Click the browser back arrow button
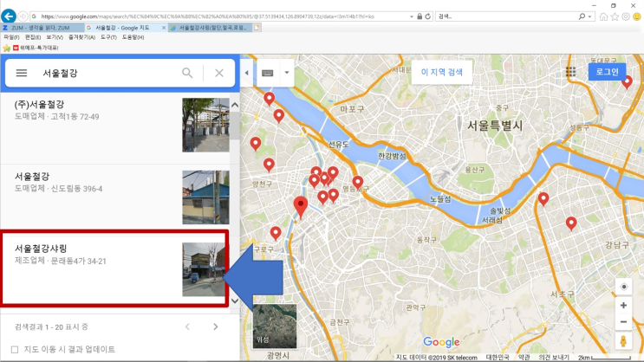The image size is (644, 362). click(9, 16)
